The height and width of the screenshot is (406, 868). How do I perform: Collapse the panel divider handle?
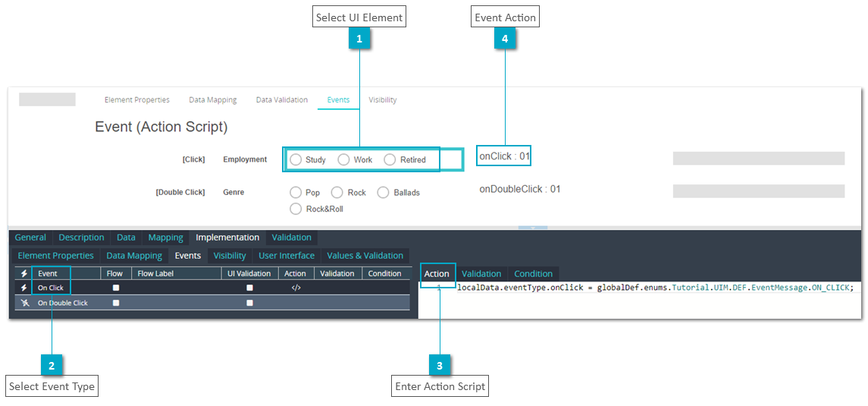click(x=532, y=228)
